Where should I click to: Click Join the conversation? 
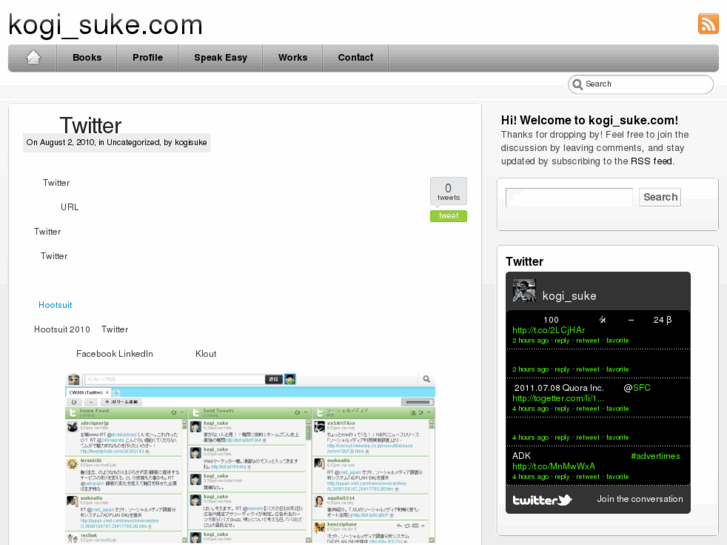[640, 499]
